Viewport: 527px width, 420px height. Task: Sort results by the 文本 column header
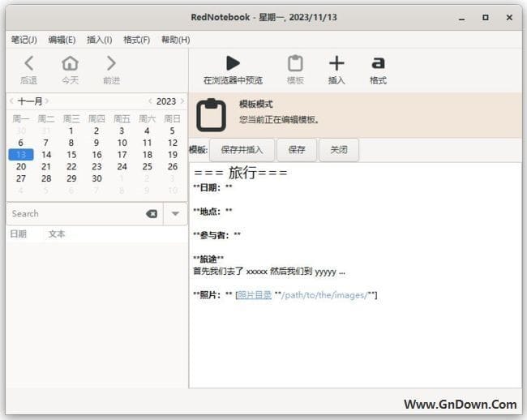pos(57,234)
